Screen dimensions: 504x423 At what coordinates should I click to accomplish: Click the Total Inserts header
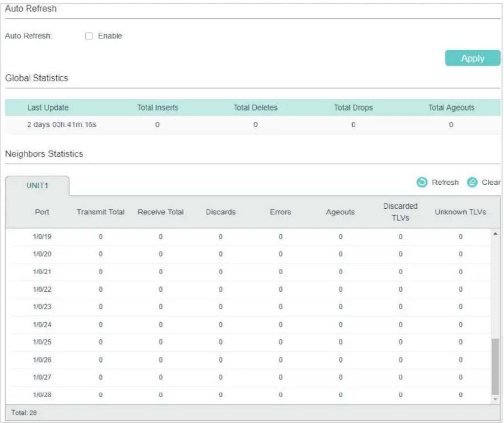tap(158, 108)
